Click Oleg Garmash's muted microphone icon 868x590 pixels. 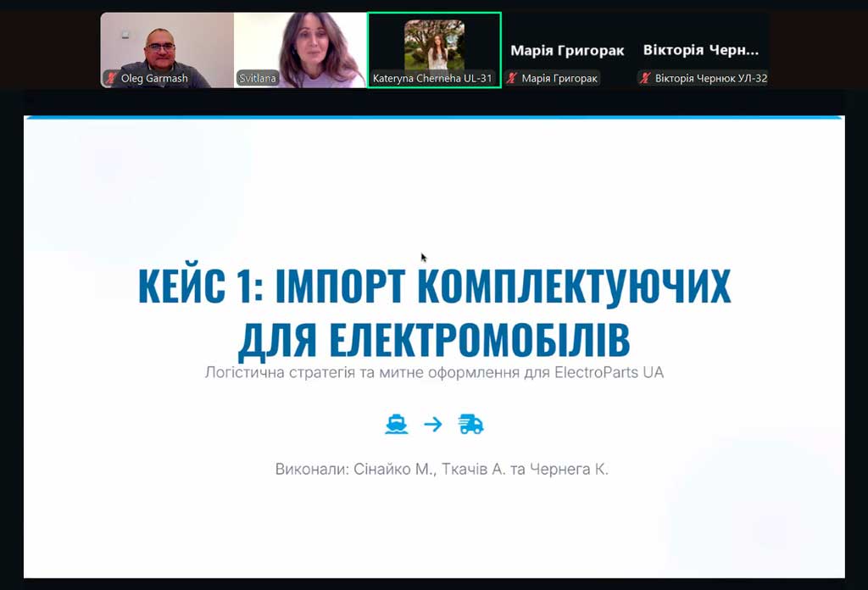(111, 79)
